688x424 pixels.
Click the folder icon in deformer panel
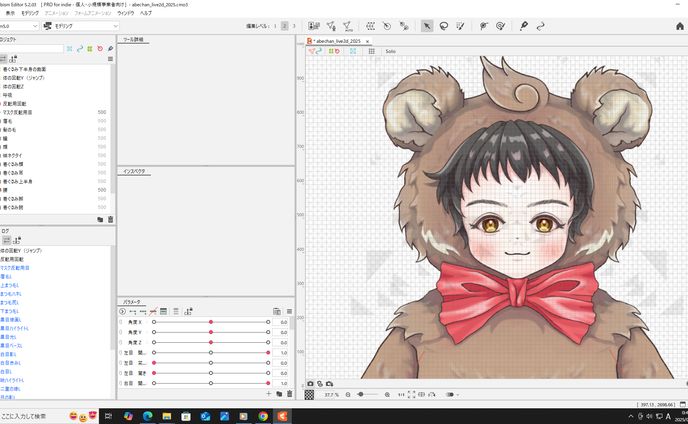tap(100, 219)
